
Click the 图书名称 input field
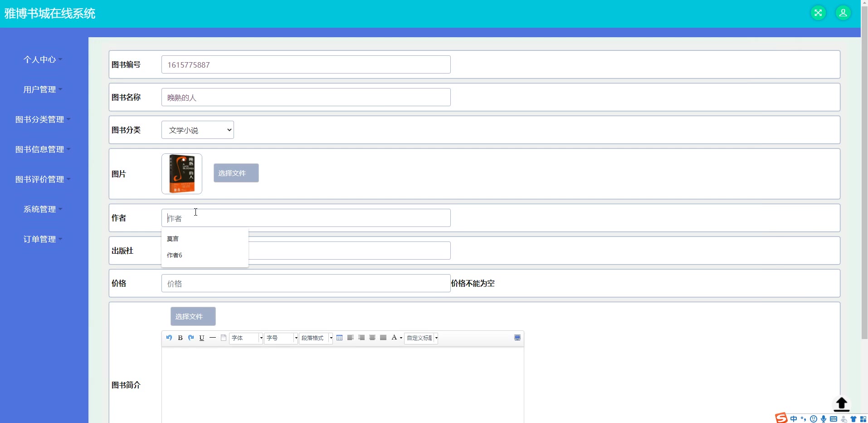[x=306, y=97]
